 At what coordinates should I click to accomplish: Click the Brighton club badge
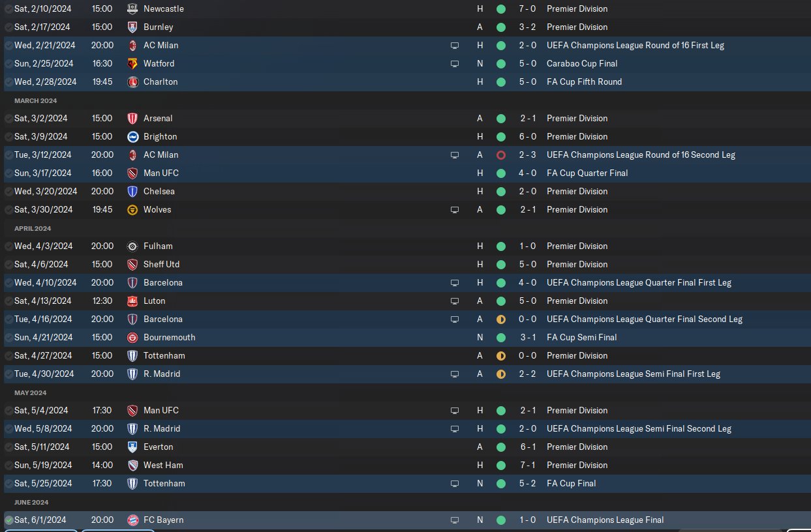132,137
